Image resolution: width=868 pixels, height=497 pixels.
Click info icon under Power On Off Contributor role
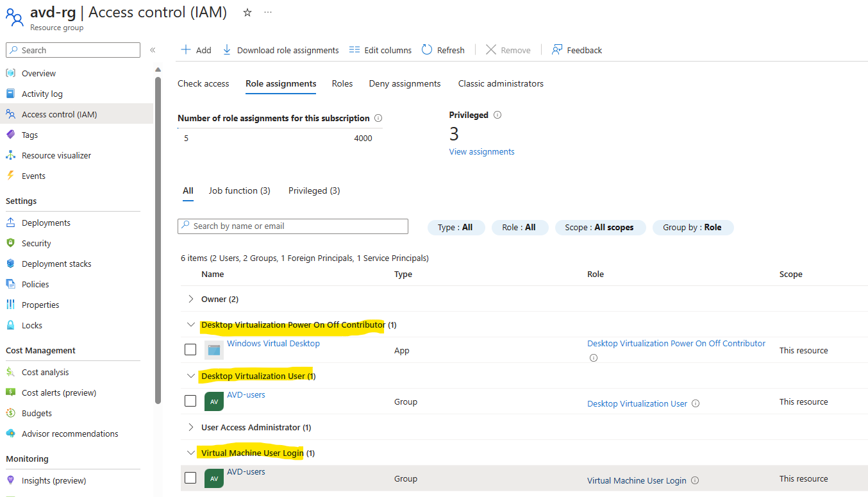tap(593, 358)
